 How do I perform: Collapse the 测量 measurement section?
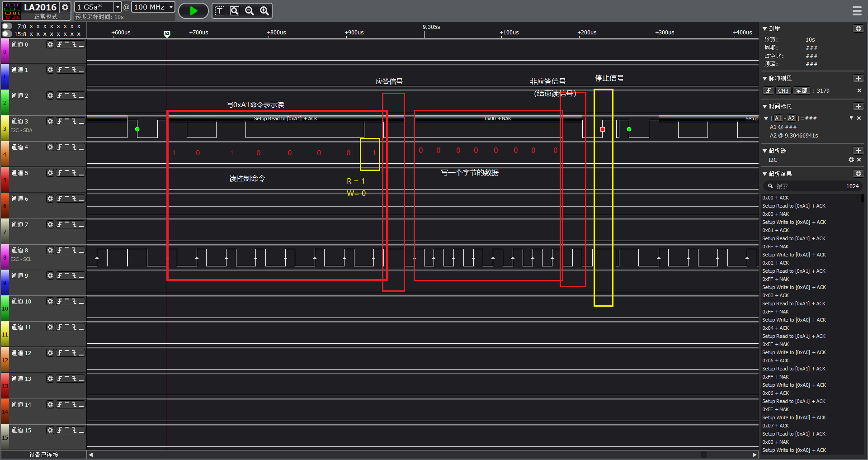click(x=764, y=28)
